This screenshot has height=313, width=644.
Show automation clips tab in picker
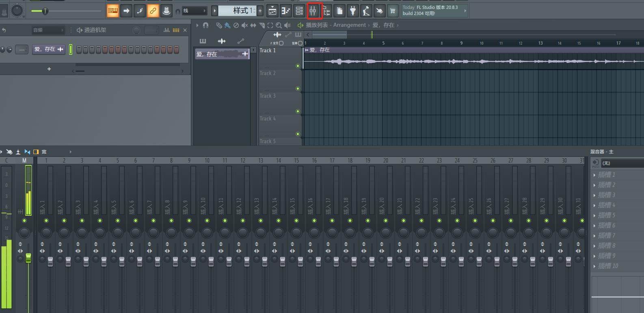pyautogui.click(x=241, y=41)
